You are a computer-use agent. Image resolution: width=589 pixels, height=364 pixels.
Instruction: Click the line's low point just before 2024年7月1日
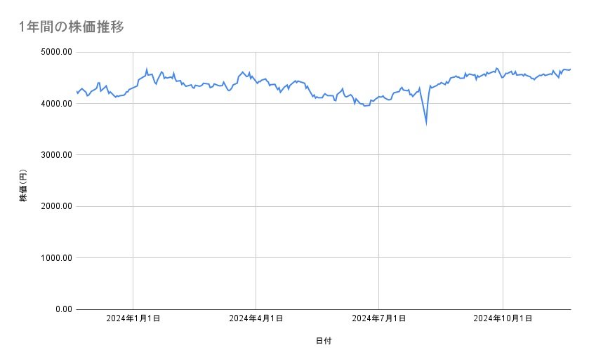pyautogui.click(x=364, y=106)
